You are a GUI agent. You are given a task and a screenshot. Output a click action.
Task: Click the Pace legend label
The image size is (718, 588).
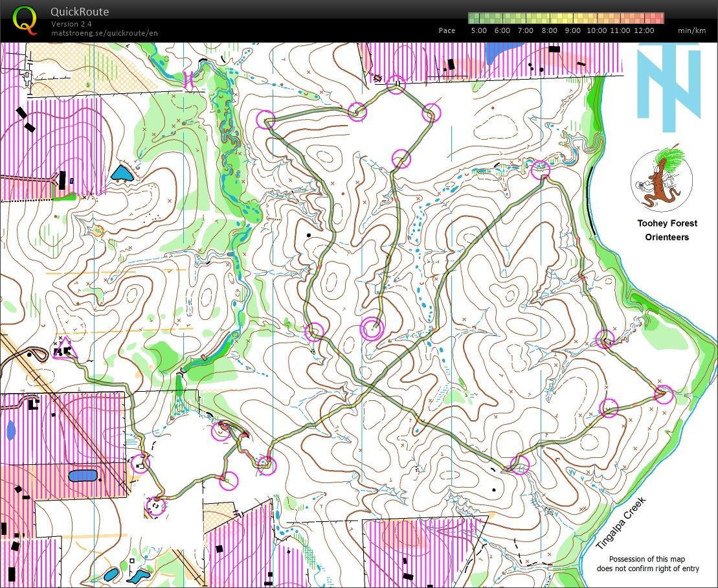(446, 30)
